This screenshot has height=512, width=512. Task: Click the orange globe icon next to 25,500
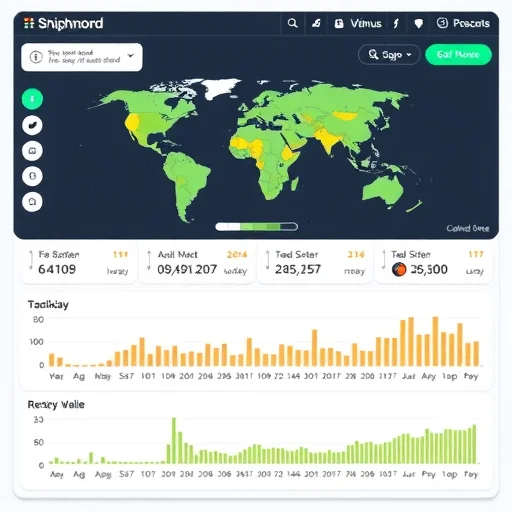coord(399,269)
